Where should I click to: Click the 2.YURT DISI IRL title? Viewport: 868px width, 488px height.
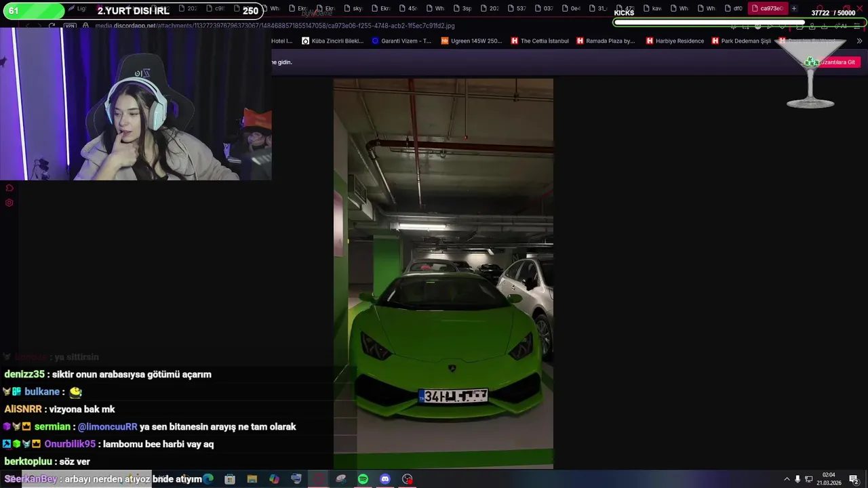pyautogui.click(x=133, y=11)
